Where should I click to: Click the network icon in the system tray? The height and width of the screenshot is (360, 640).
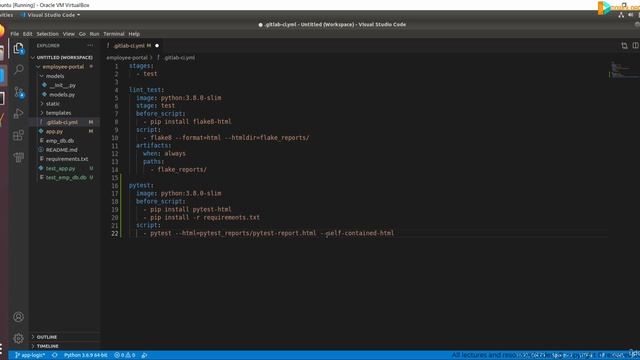tap(621, 15)
